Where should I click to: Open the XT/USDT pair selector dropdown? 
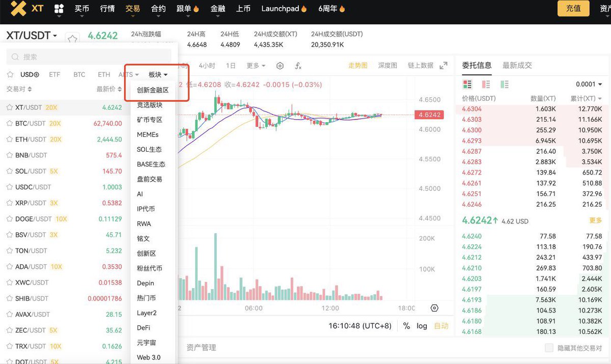pyautogui.click(x=32, y=36)
